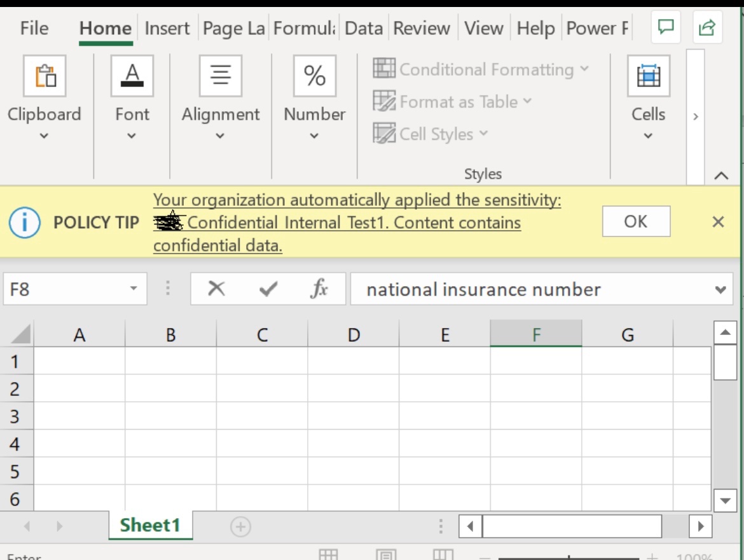Click the Conditional Formatting icon
Image resolution: width=744 pixels, height=560 pixels.
(384, 68)
